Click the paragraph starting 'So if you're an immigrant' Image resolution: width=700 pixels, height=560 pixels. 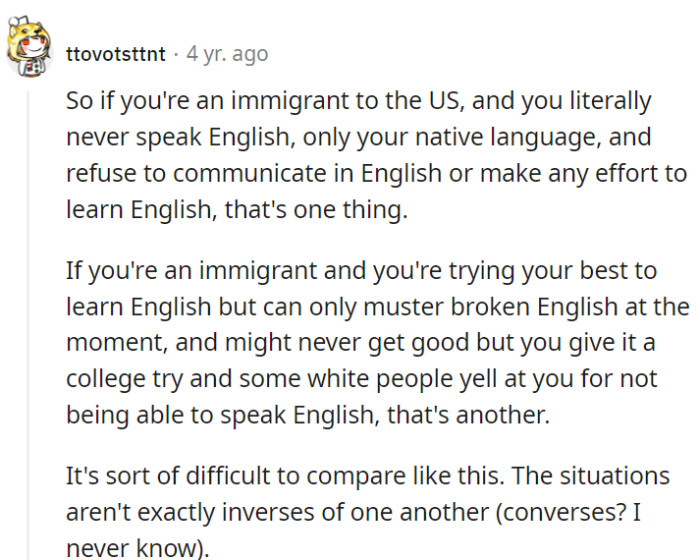(376, 155)
